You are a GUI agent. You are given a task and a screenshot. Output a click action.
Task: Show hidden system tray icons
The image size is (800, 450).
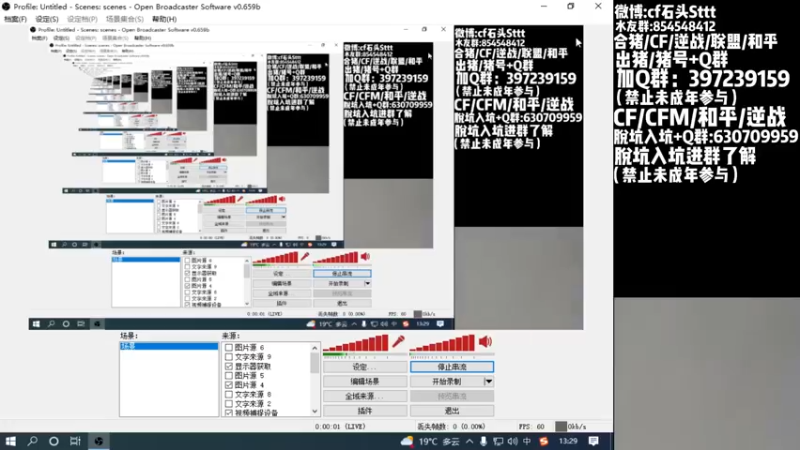click(x=469, y=441)
